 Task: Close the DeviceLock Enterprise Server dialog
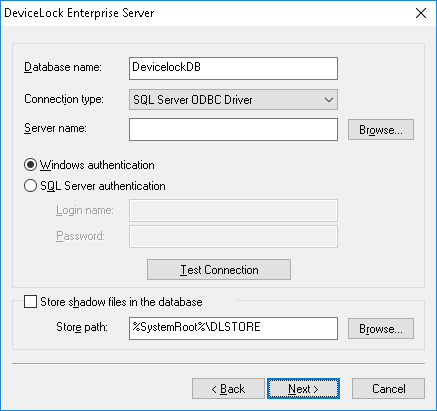coord(421,13)
